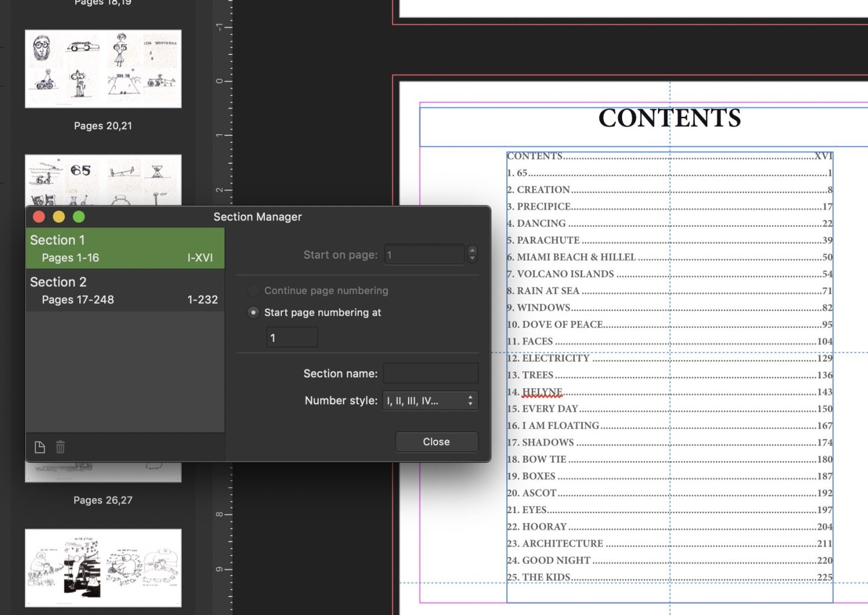Click the red close window dot

[x=39, y=217]
